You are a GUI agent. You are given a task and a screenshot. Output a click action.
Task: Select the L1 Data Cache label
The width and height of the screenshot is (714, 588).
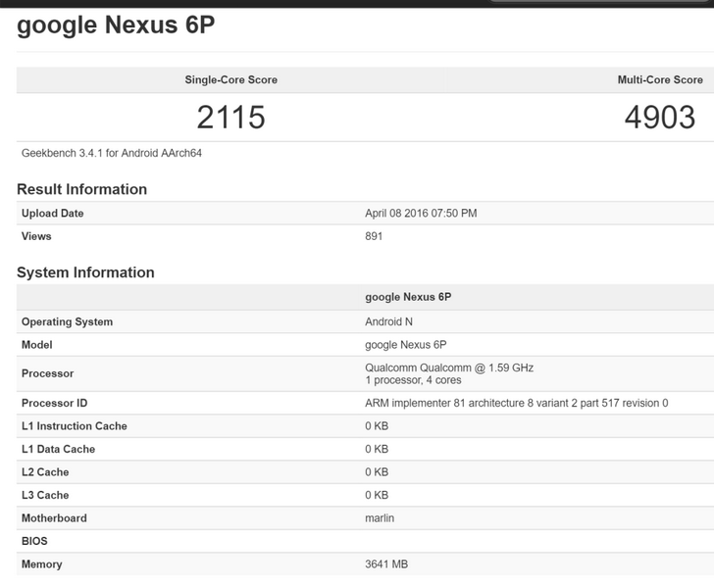click(58, 449)
